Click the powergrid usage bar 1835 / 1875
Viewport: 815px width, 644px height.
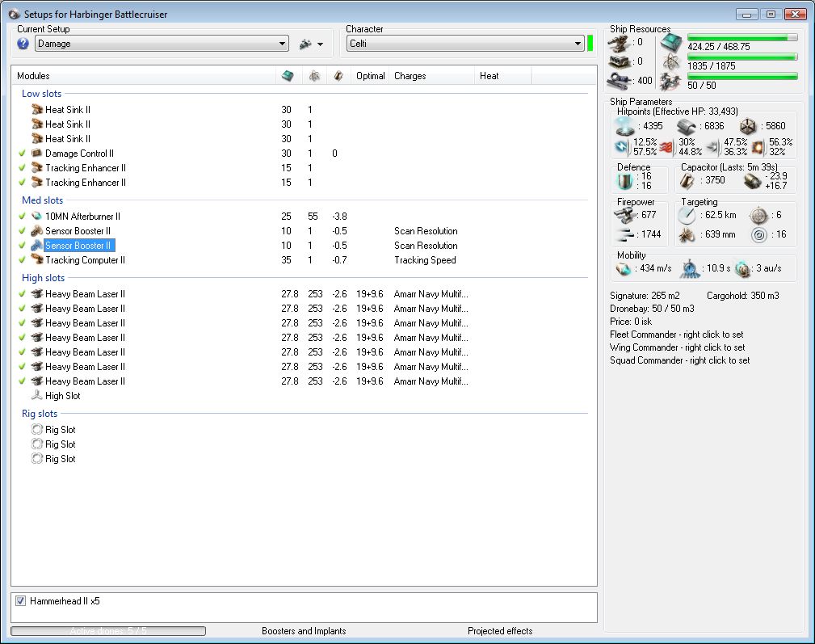tap(742, 57)
